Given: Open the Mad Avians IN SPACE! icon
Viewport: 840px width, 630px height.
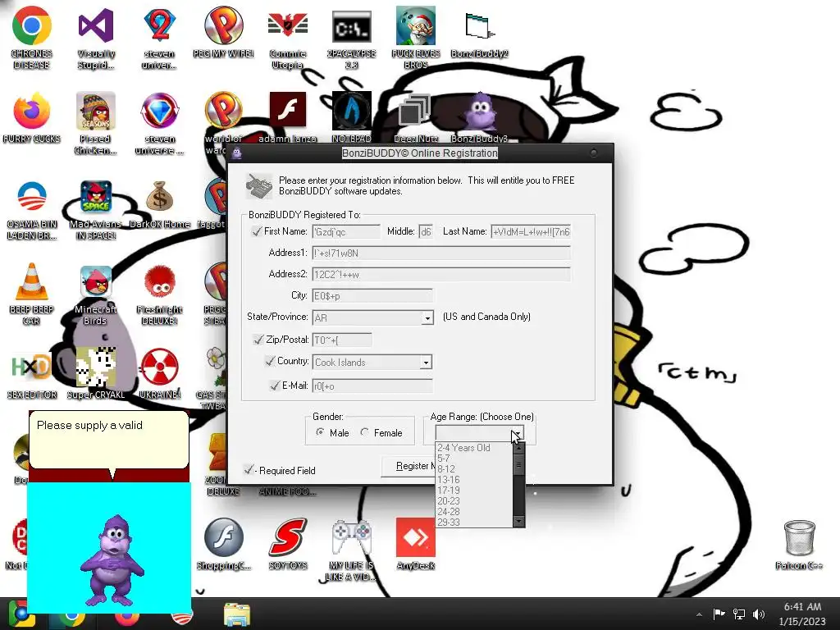Looking at the screenshot, I should click(x=96, y=197).
